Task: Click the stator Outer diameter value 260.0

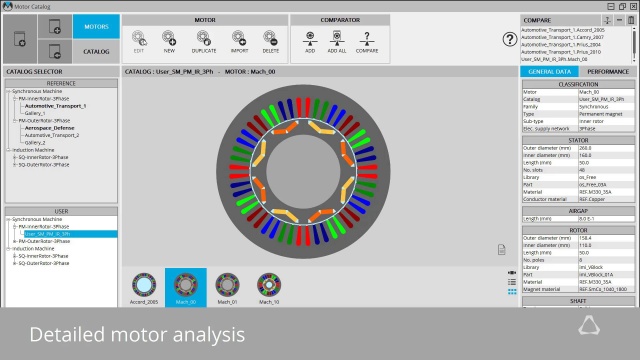Action: (607, 148)
